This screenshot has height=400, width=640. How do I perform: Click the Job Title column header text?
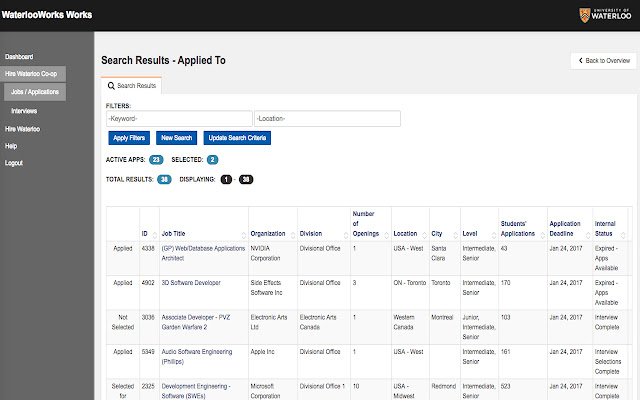click(173, 233)
